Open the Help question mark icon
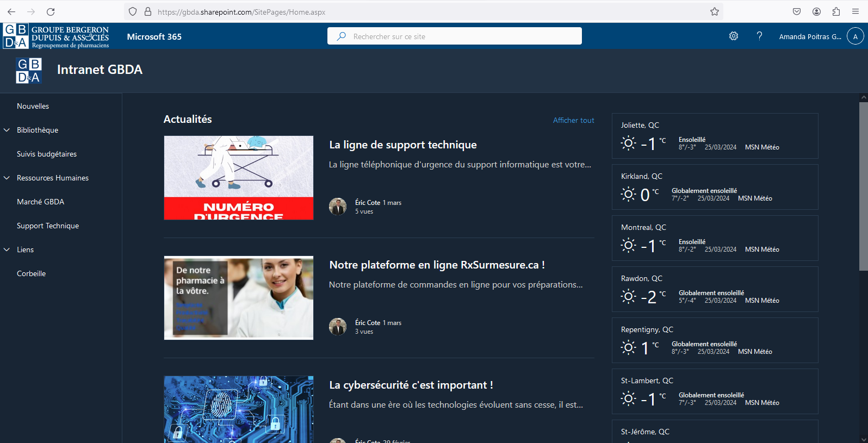The height and width of the screenshot is (443, 868). [x=759, y=36]
